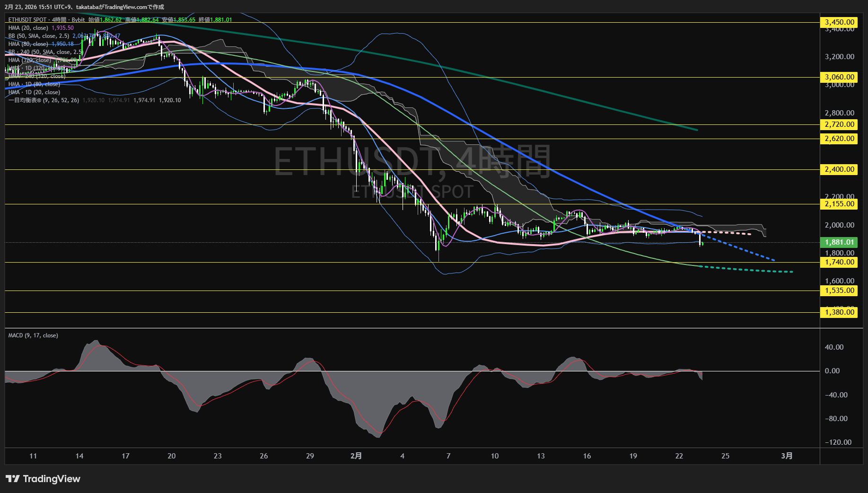This screenshot has width=868, height=493.
Task: Click the MACD (9, 17, close) pane label
Action: [x=33, y=335]
